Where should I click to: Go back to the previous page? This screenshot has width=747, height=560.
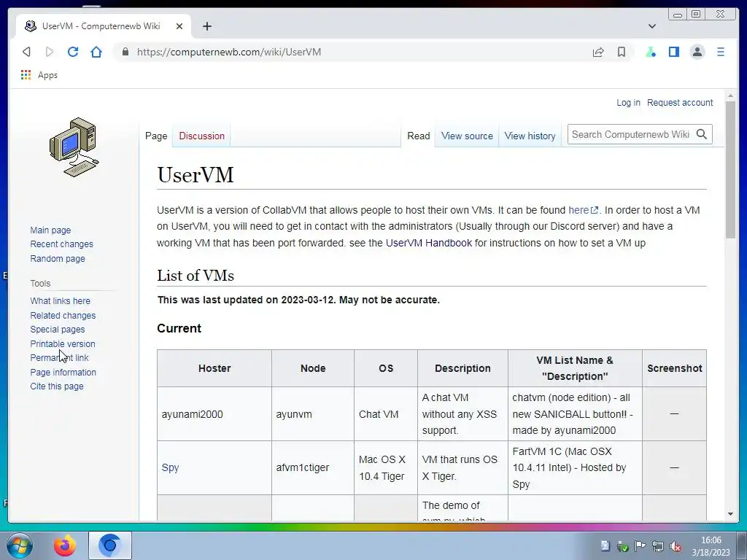coord(27,52)
